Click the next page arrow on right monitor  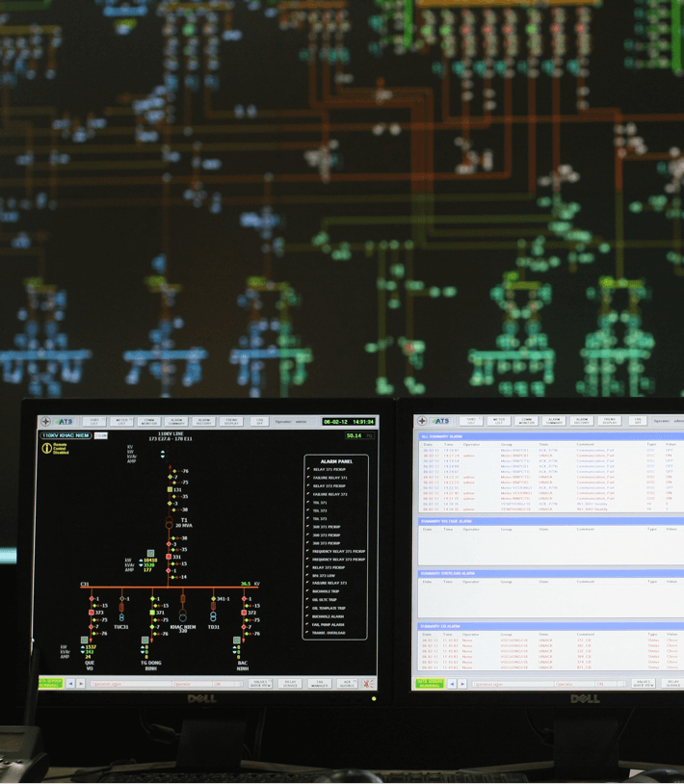tap(463, 684)
